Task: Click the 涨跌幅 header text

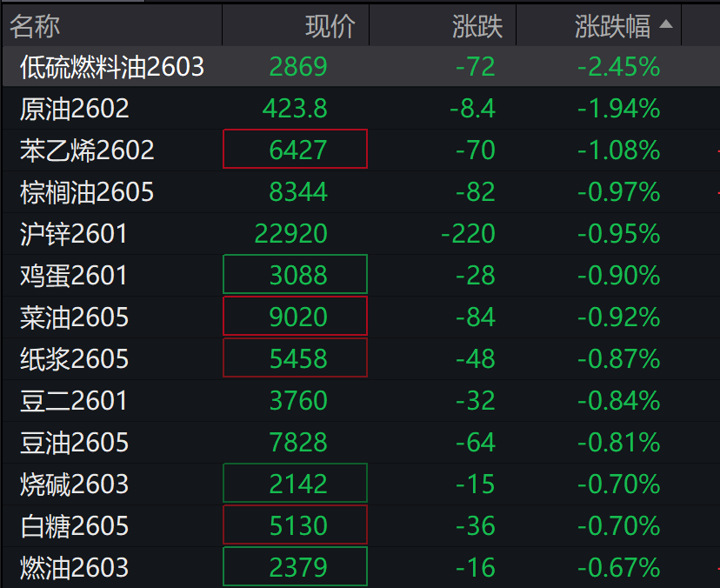Action: (x=612, y=26)
